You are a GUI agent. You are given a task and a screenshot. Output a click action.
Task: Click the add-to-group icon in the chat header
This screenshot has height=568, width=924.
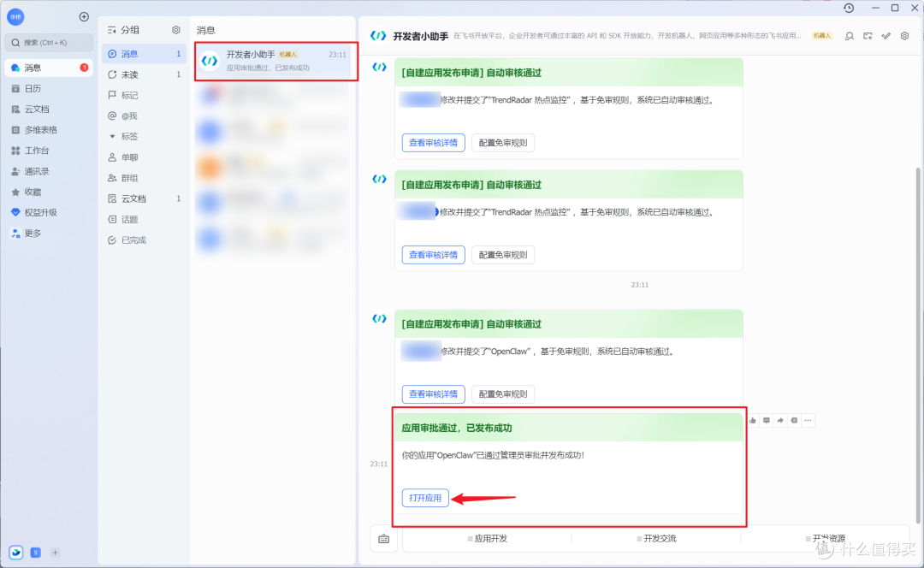click(868, 36)
